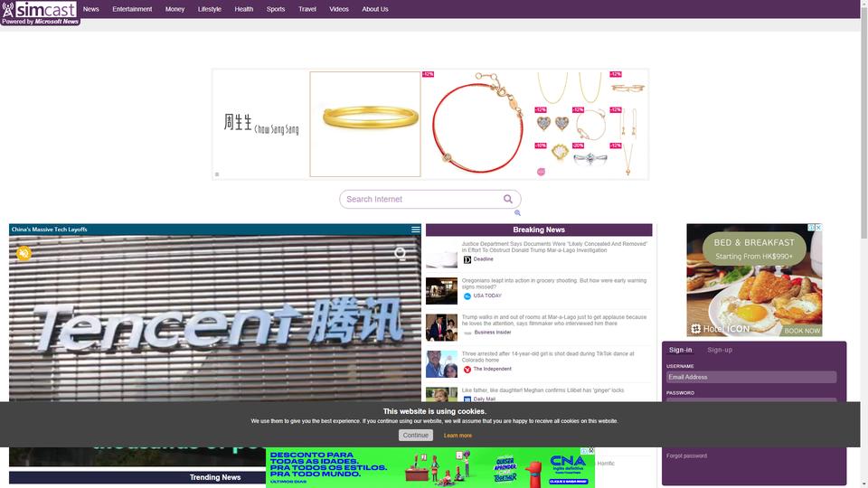Image resolution: width=868 pixels, height=488 pixels.
Task: Open cookie Learn more link
Action: pyautogui.click(x=458, y=436)
